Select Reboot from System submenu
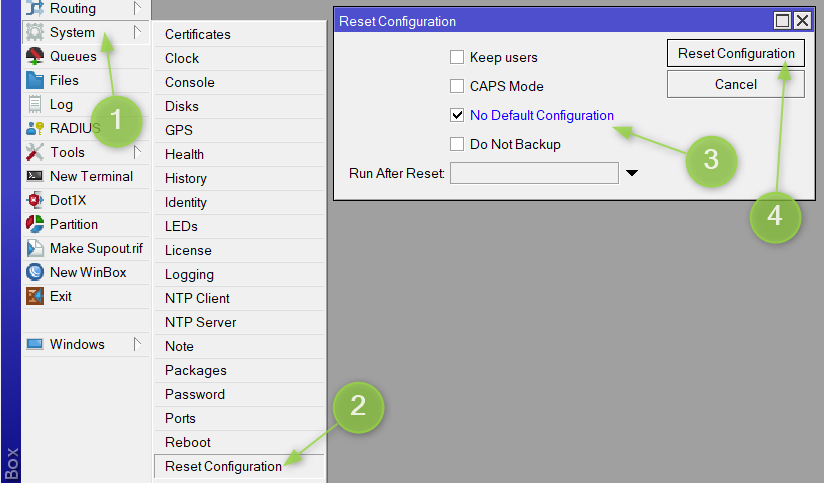Image resolution: width=824 pixels, height=483 pixels. (188, 442)
